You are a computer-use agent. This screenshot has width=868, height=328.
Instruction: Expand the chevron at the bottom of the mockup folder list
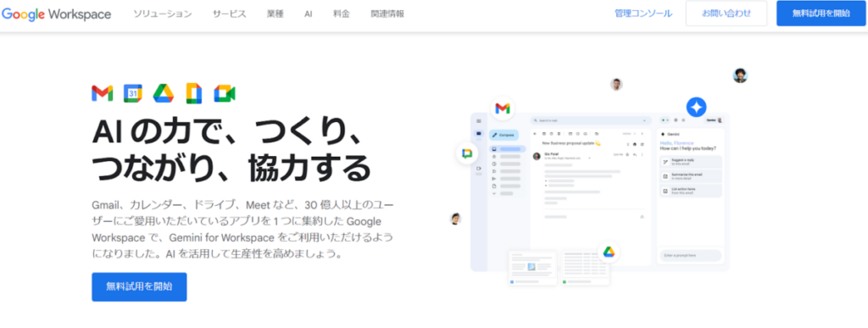(x=494, y=193)
